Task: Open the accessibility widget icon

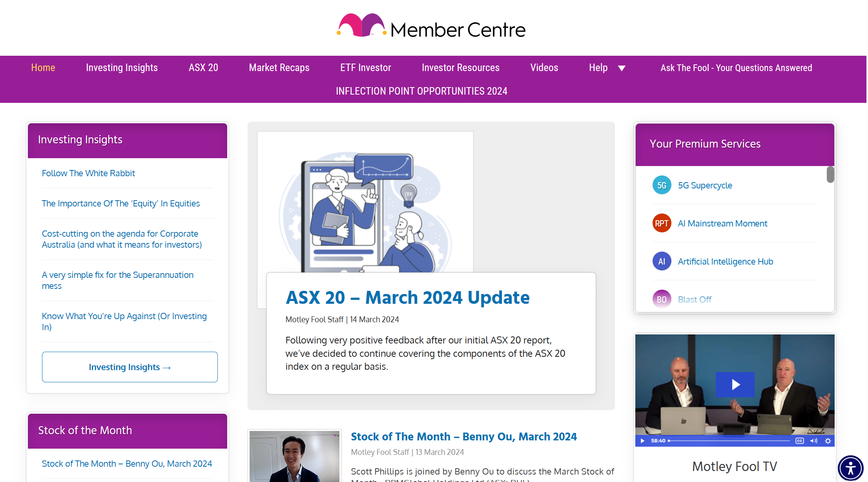Action: tap(850, 468)
